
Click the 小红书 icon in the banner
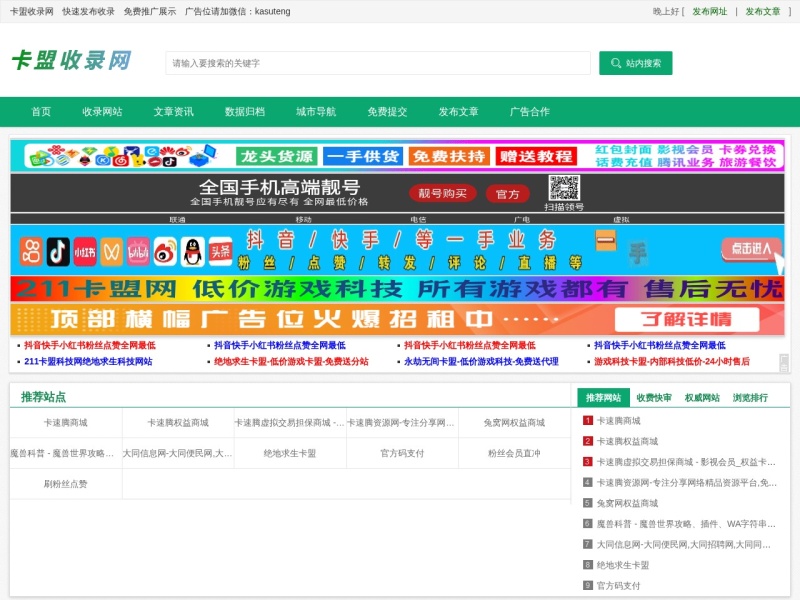[x=85, y=251]
